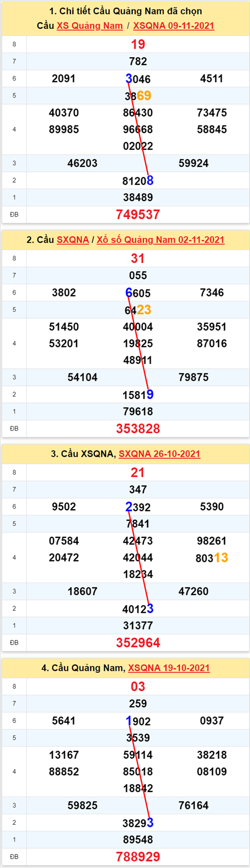Click the number 59924
Image resolution: width=250 pixels, height=868 pixels.
(x=194, y=163)
